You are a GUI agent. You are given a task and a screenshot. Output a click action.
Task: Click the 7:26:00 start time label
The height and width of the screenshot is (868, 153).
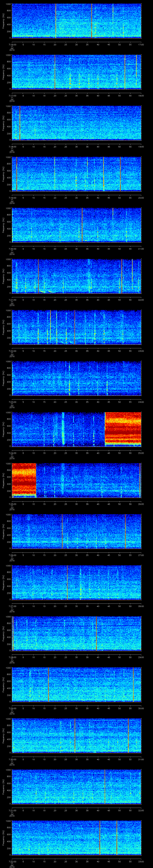pos(12,555)
